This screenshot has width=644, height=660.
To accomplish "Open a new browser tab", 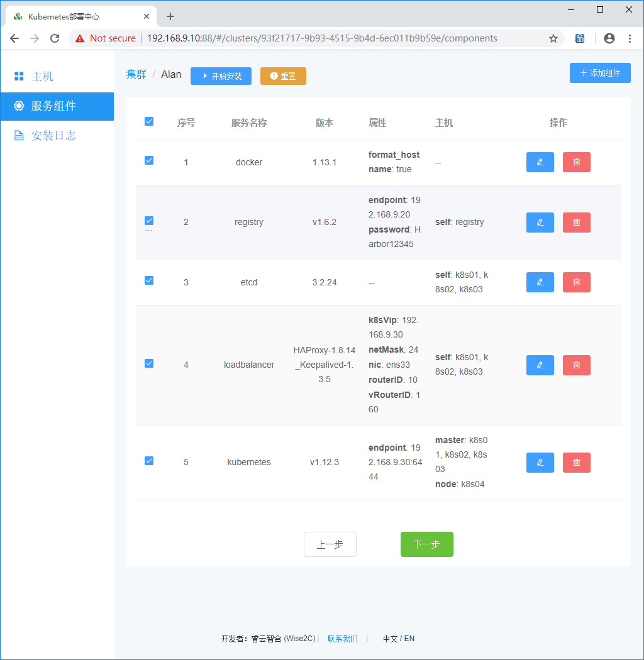I will click(170, 16).
